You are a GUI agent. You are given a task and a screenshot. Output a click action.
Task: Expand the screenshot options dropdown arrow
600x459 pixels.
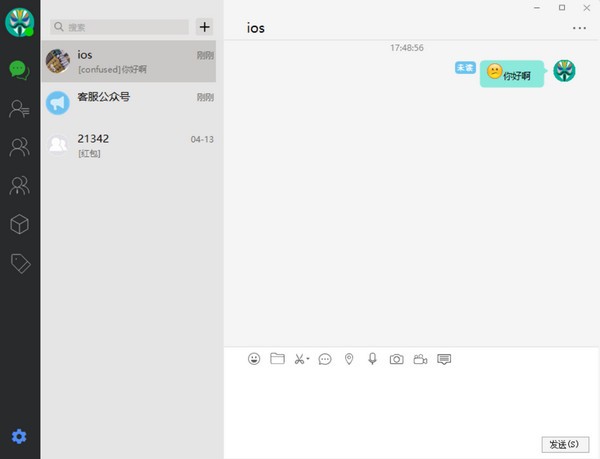click(308, 360)
